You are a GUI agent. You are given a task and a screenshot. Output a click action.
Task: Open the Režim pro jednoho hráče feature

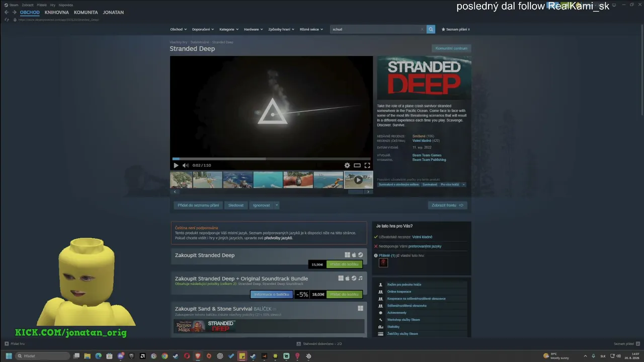[x=404, y=285]
